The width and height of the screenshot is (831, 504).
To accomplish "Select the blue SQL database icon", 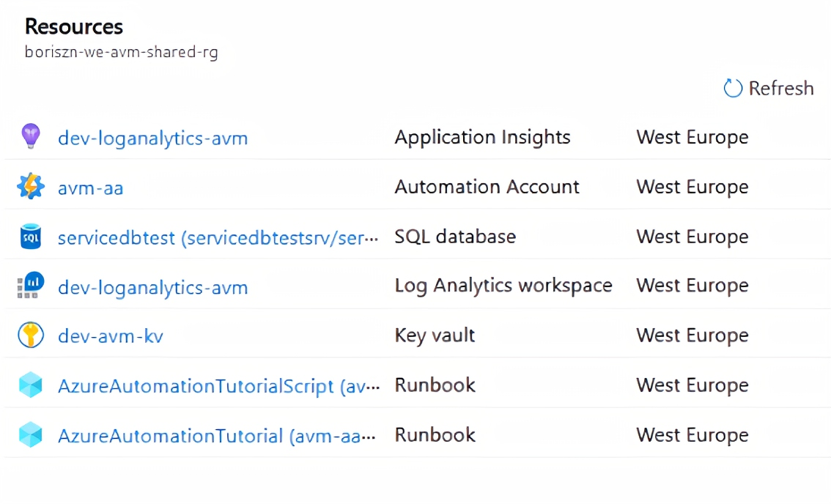I will point(30,237).
